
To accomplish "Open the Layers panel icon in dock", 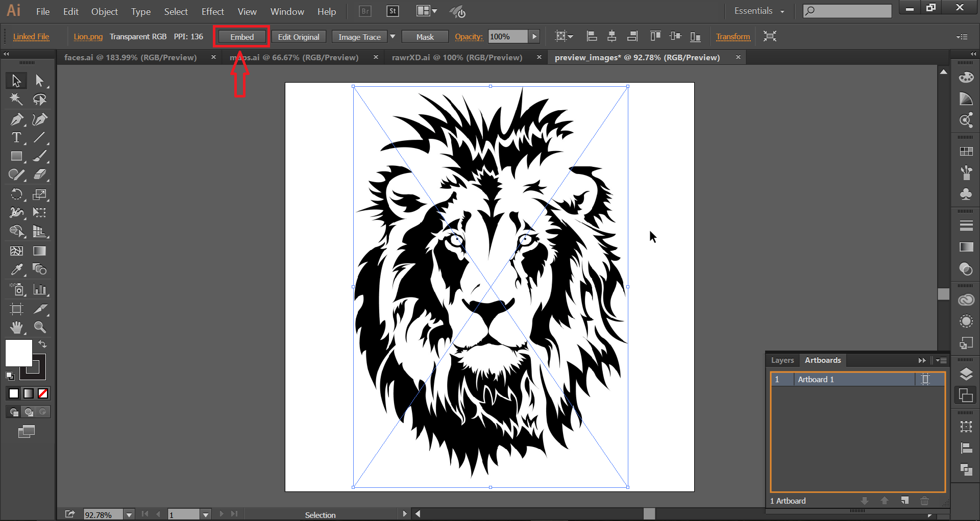I will point(966,374).
